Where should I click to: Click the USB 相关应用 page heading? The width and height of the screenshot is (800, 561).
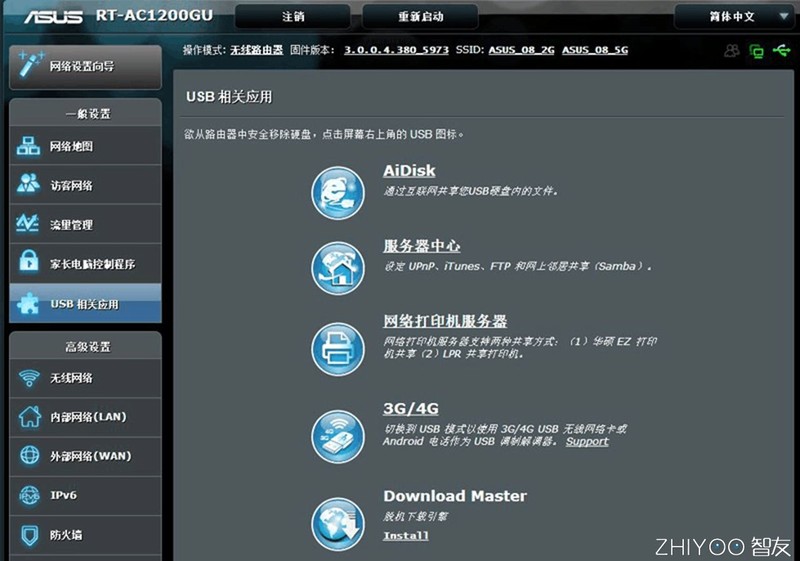click(x=229, y=96)
